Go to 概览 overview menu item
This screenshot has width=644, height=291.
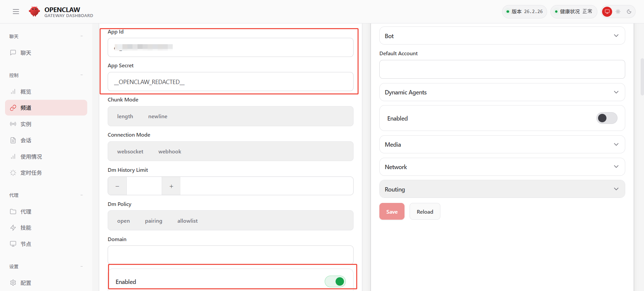26,92
